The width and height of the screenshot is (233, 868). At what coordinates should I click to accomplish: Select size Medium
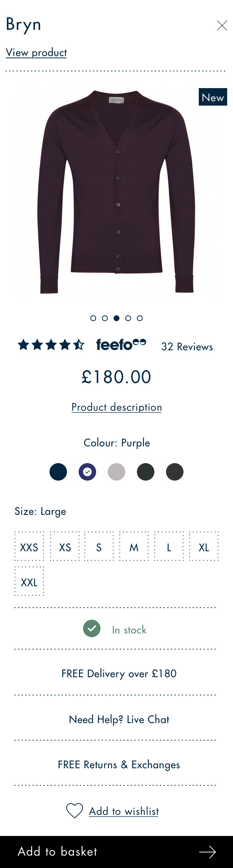[133, 548]
